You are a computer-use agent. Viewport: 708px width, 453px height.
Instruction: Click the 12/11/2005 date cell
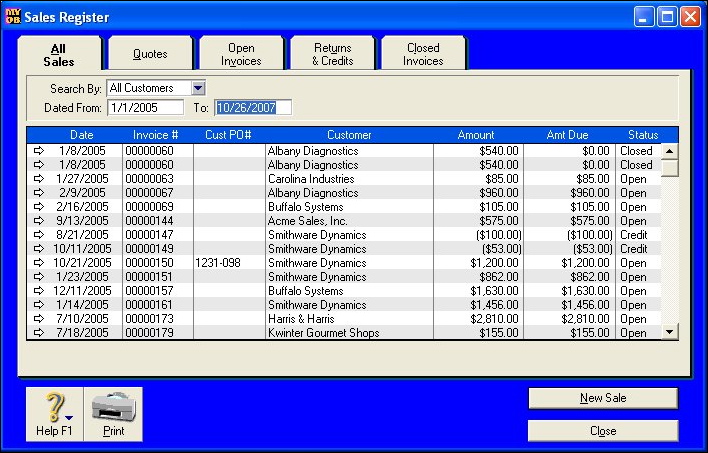(x=83, y=290)
